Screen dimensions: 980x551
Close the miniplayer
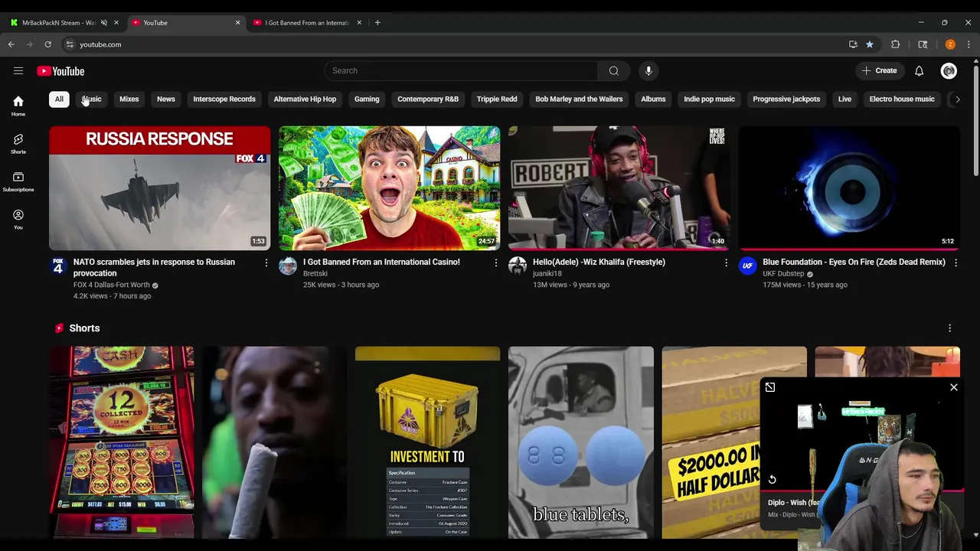[954, 387]
